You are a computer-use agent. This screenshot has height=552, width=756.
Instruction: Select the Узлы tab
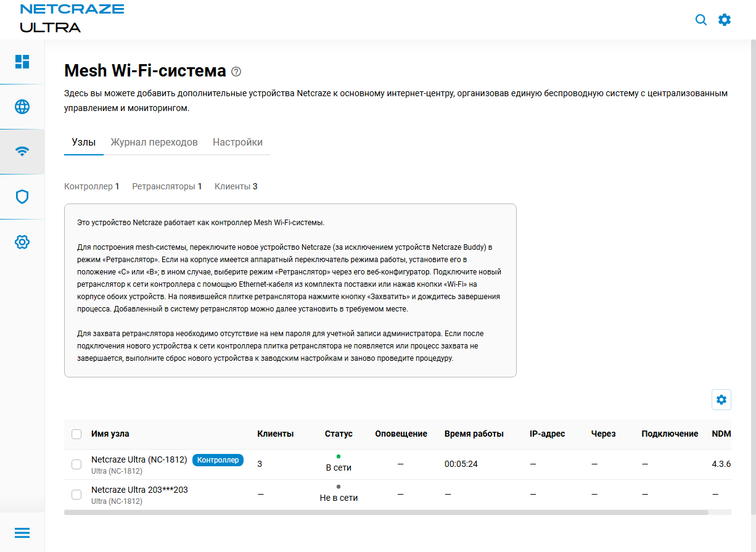[x=80, y=142]
